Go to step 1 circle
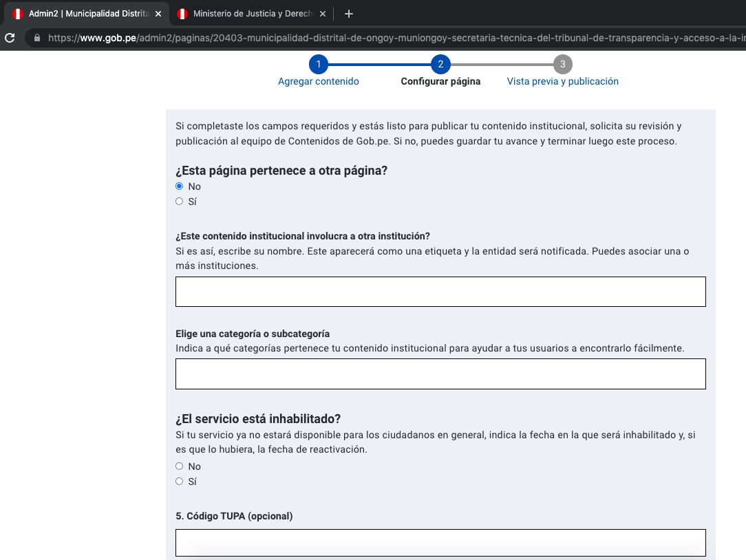This screenshot has height=560, width=746. point(318,64)
